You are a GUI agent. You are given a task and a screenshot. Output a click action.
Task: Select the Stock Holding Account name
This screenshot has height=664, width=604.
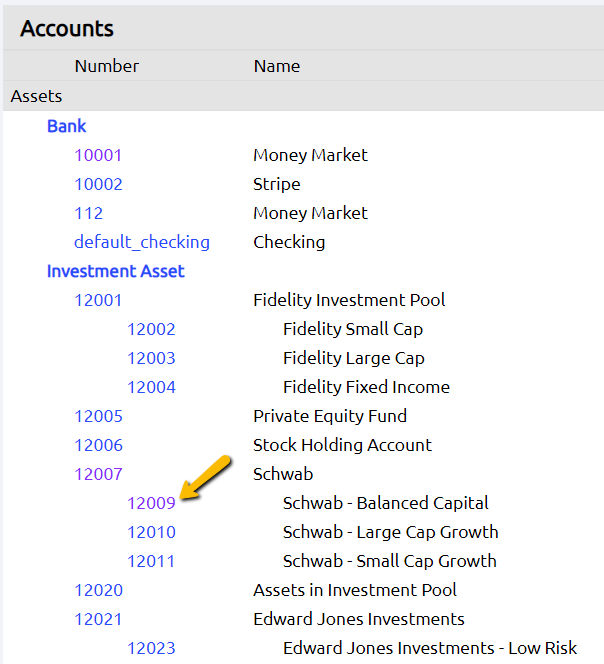coord(342,445)
